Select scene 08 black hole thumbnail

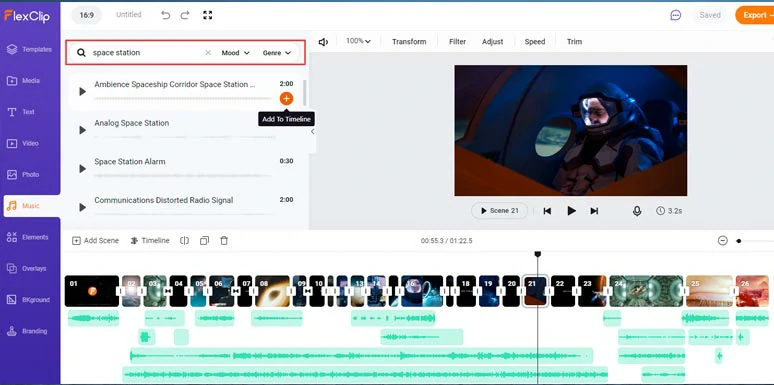click(x=272, y=291)
